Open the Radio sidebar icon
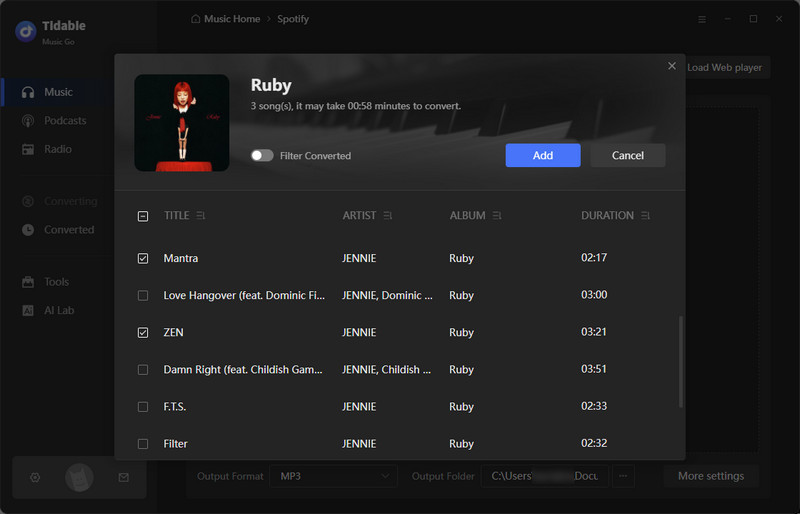 coord(28,150)
